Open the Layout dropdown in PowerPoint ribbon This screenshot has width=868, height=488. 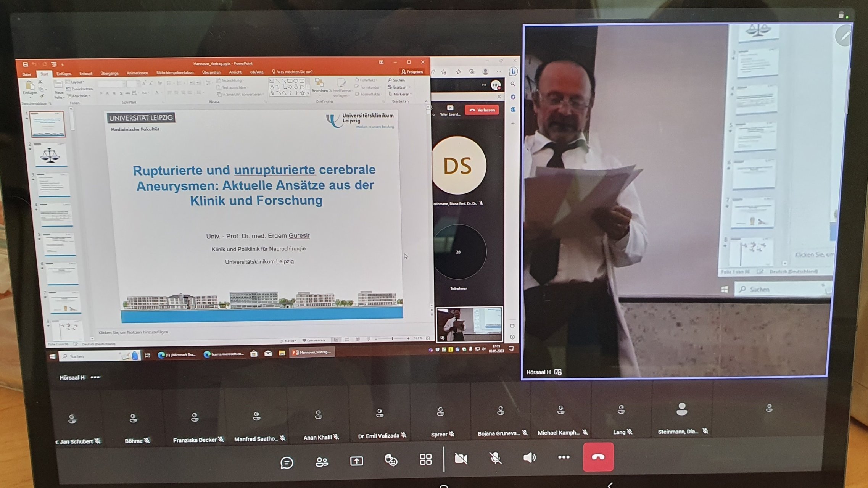[76, 82]
